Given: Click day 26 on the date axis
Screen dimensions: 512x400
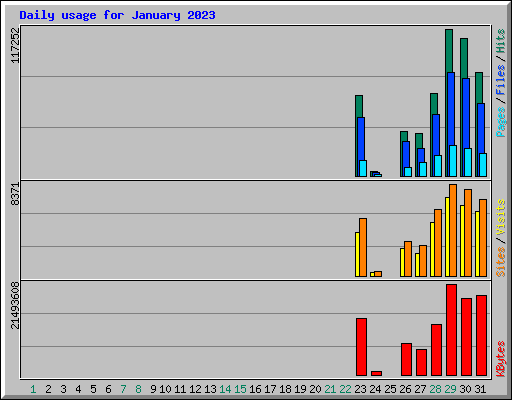Looking at the screenshot, I should [x=405, y=389].
